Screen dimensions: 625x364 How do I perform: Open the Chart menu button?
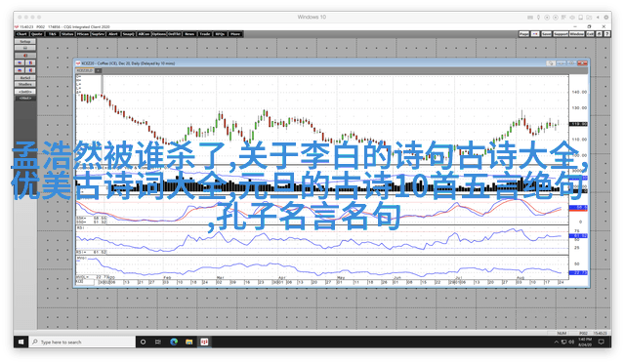[21, 34]
